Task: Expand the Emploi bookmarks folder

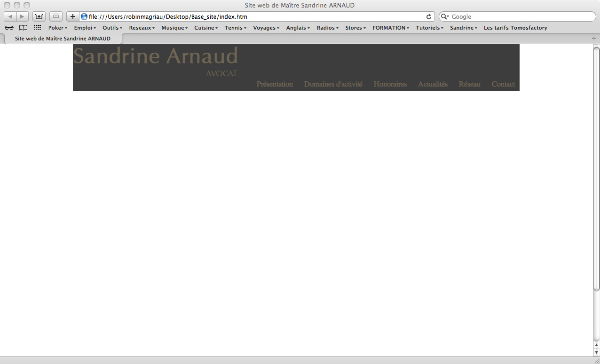Action: [85, 28]
